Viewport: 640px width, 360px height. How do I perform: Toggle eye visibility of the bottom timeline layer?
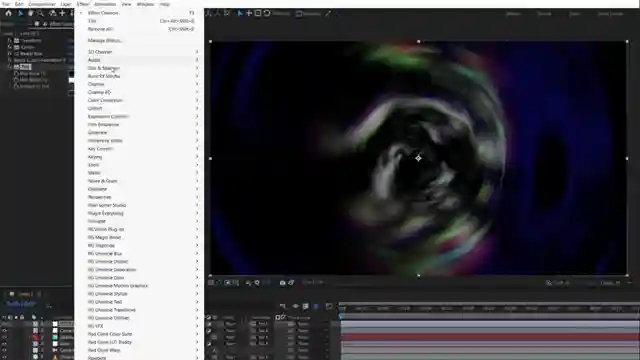(4, 357)
